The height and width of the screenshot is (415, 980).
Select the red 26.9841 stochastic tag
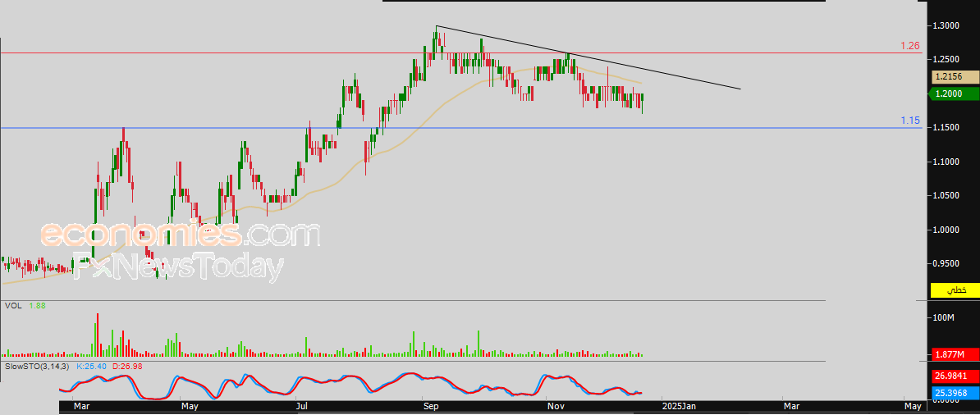click(x=955, y=376)
